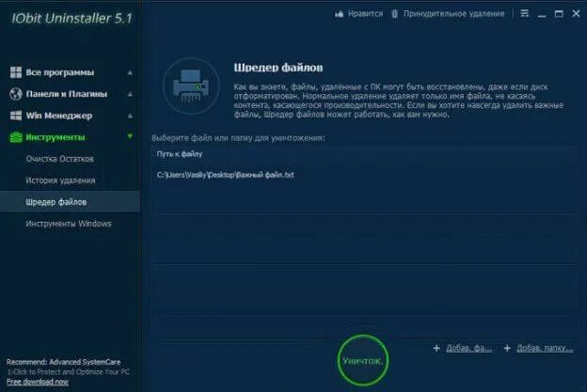
Task: Select Шредер файлов in sidebar
Action: (70, 201)
